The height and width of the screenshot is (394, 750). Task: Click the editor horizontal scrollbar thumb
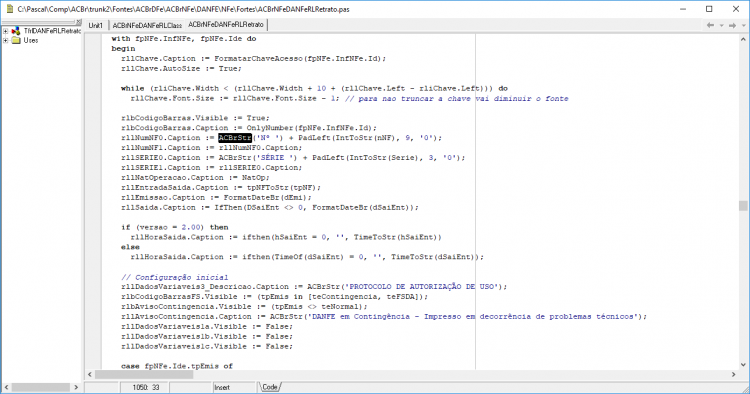coord(144,374)
